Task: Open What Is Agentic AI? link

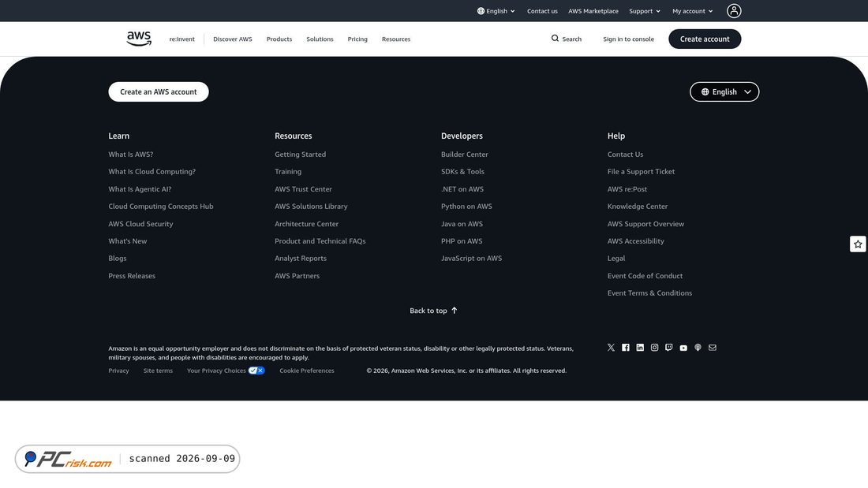Action: pyautogui.click(x=140, y=189)
